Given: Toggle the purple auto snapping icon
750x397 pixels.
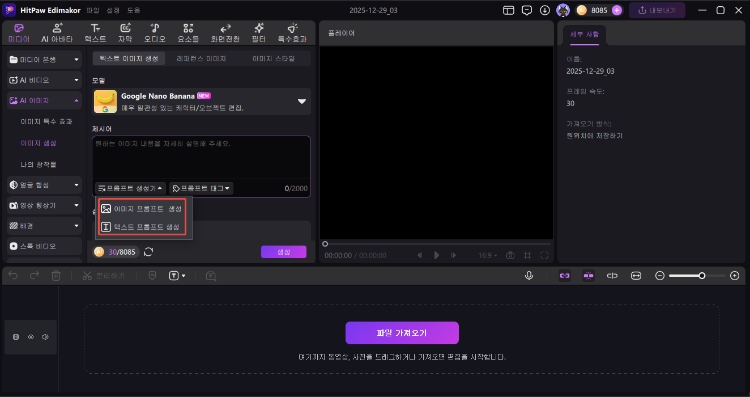Looking at the screenshot, I should coord(588,276).
